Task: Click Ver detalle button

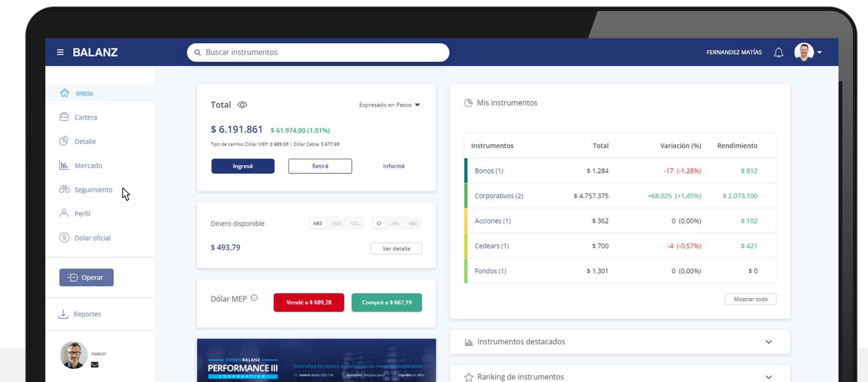Action: coord(396,248)
